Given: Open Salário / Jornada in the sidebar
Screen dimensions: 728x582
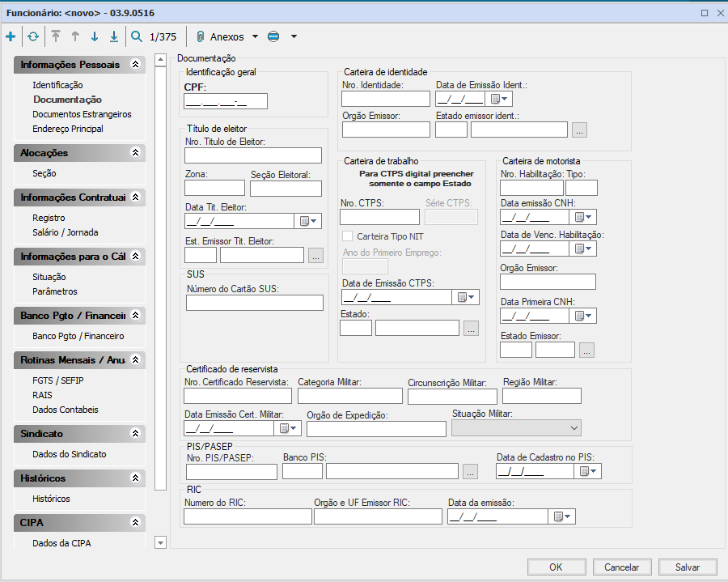Looking at the screenshot, I should (x=66, y=232).
